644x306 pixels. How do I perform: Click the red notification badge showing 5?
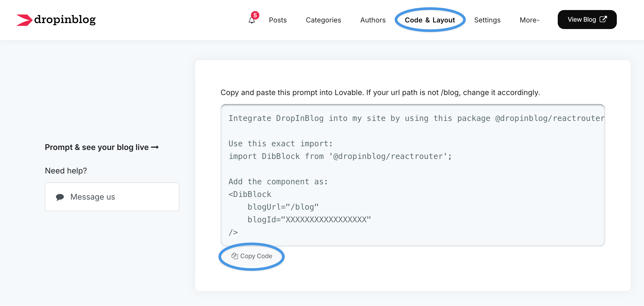[x=255, y=15]
